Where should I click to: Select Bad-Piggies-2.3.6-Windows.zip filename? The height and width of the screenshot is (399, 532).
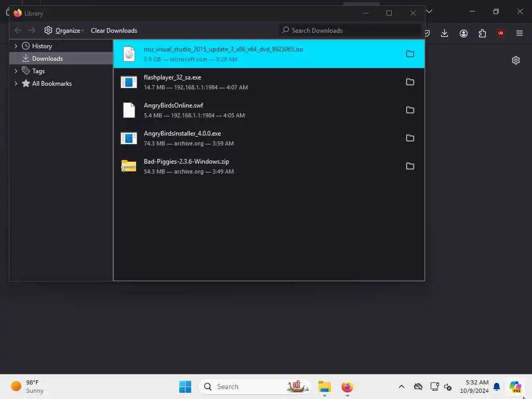point(187,162)
